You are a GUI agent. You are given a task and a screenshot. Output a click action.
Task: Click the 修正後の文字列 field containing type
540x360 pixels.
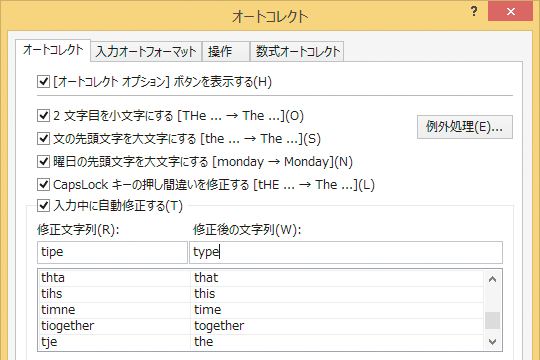click(x=346, y=252)
